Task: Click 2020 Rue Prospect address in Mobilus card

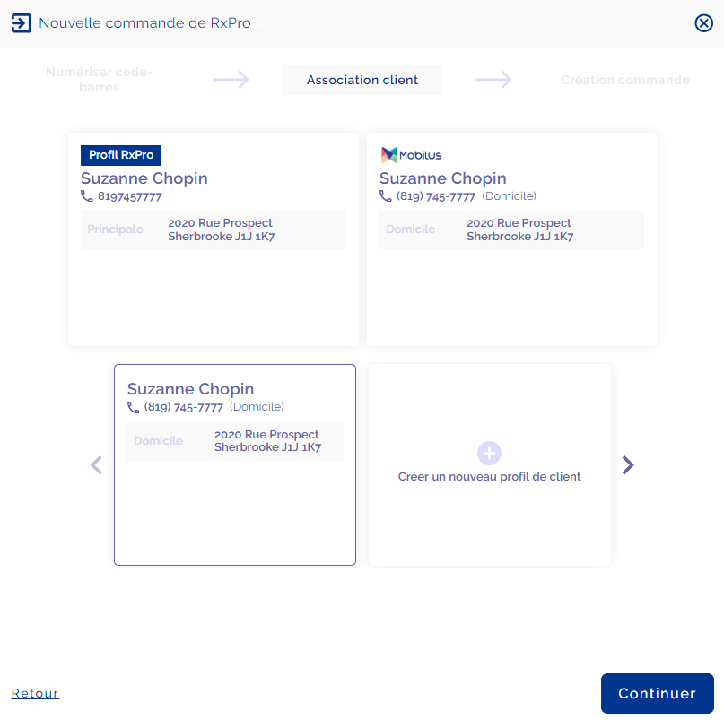Action: click(x=520, y=230)
